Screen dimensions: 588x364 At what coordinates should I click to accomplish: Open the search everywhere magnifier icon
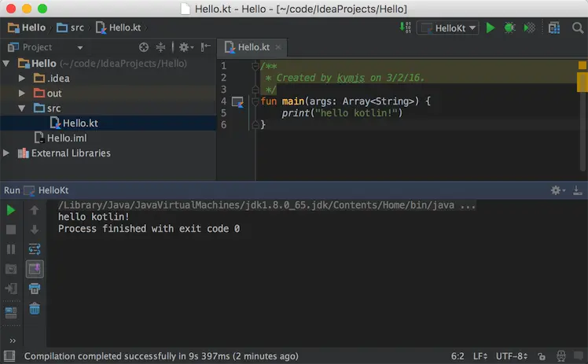[x=578, y=28]
